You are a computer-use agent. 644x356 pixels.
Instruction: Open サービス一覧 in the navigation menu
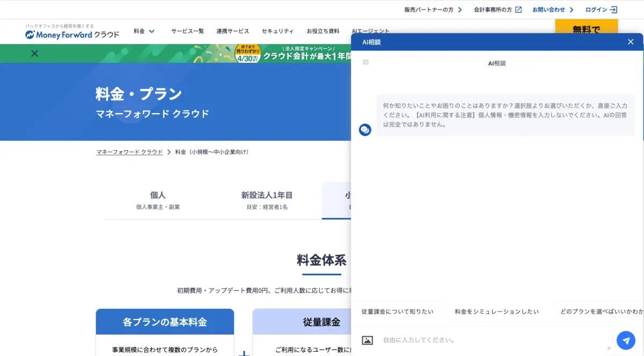point(187,31)
